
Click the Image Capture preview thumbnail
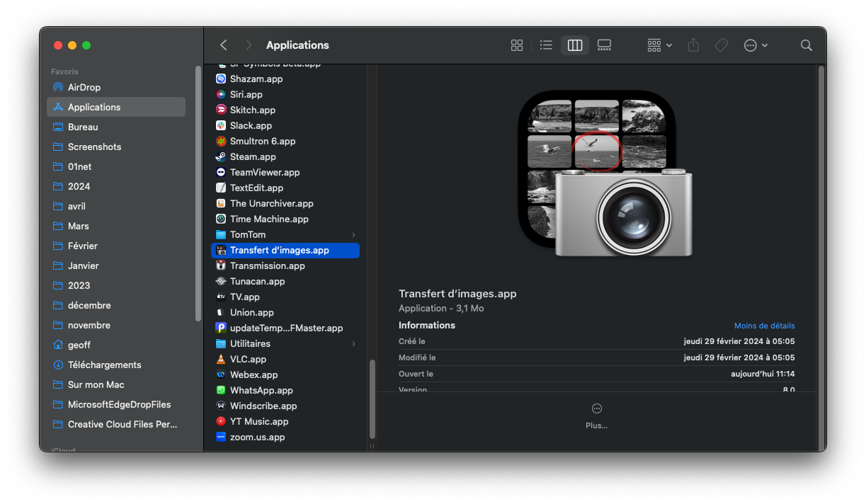coord(605,173)
